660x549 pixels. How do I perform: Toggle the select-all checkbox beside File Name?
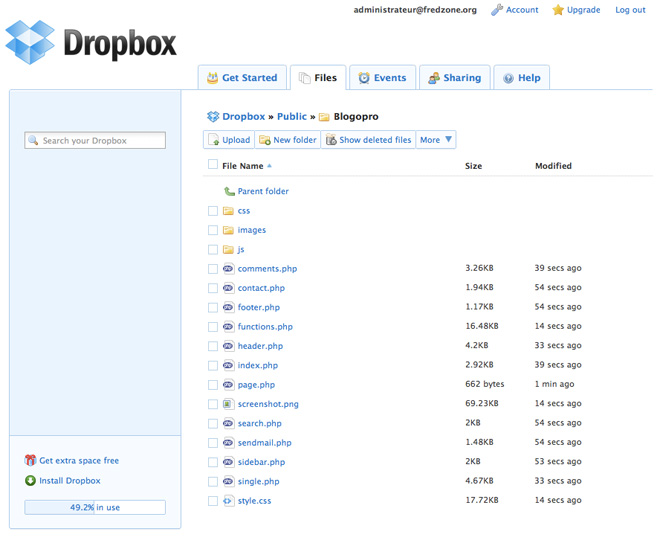(213, 164)
